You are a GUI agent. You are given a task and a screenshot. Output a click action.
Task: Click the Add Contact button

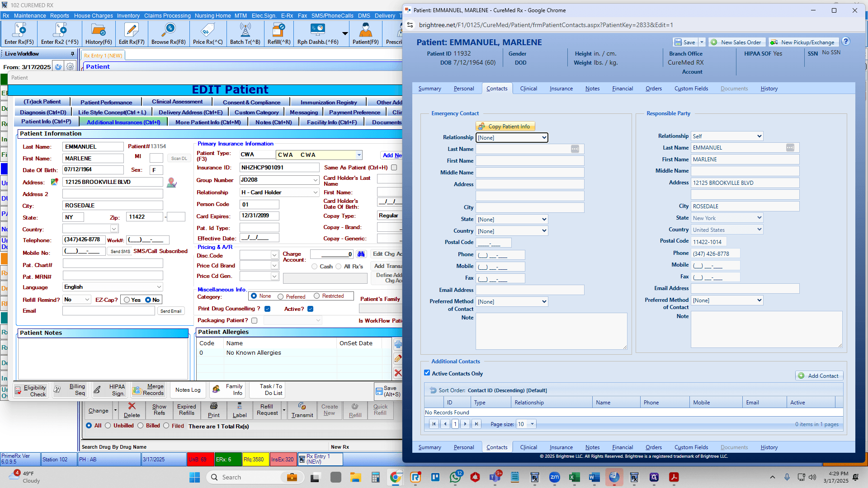(819, 376)
